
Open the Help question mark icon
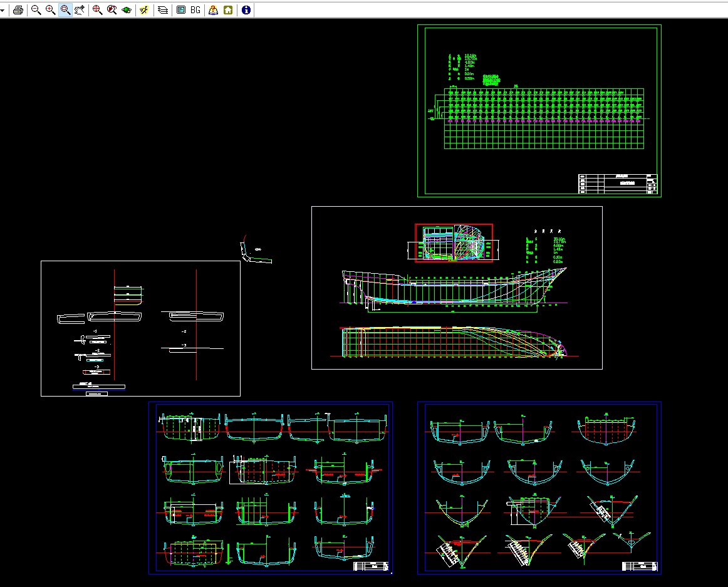pyautogui.click(x=214, y=10)
